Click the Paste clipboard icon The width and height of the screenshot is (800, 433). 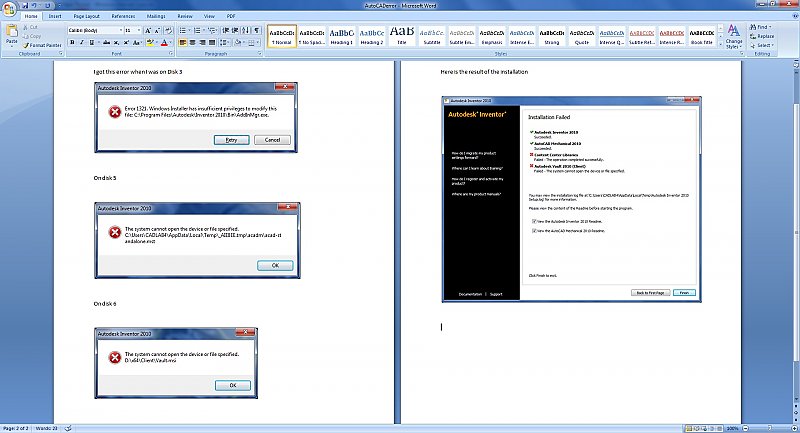12,31
